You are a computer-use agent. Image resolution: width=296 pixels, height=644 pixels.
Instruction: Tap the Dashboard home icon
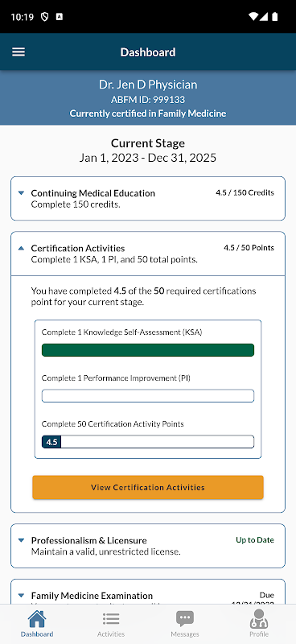click(37, 618)
